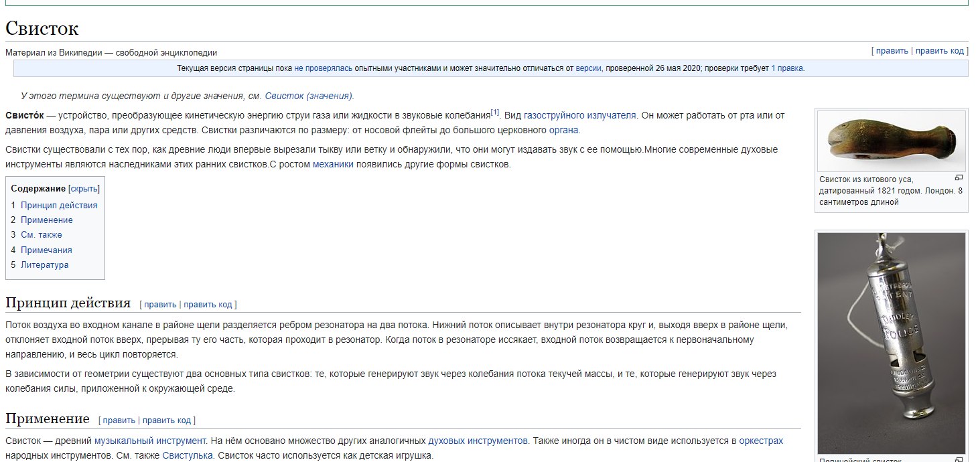This screenshot has height=462, width=980.
Task: Jump to 'Примечания' in contents
Action: [46, 250]
